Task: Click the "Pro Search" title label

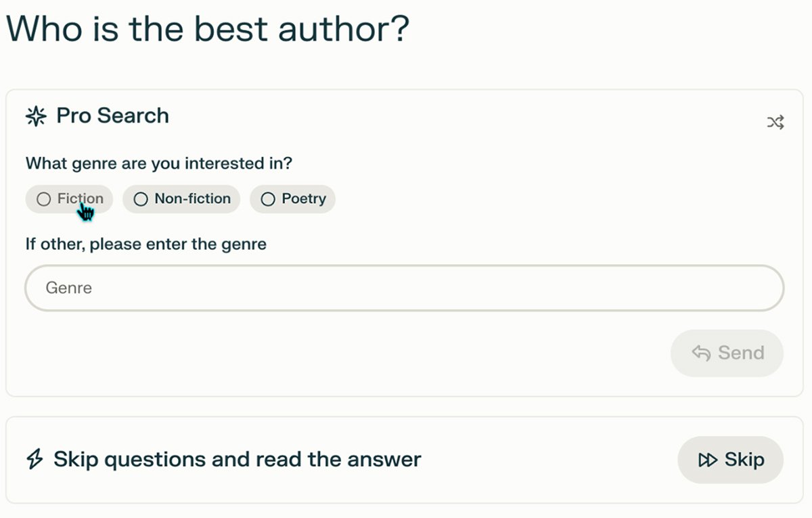Action: [x=112, y=116]
